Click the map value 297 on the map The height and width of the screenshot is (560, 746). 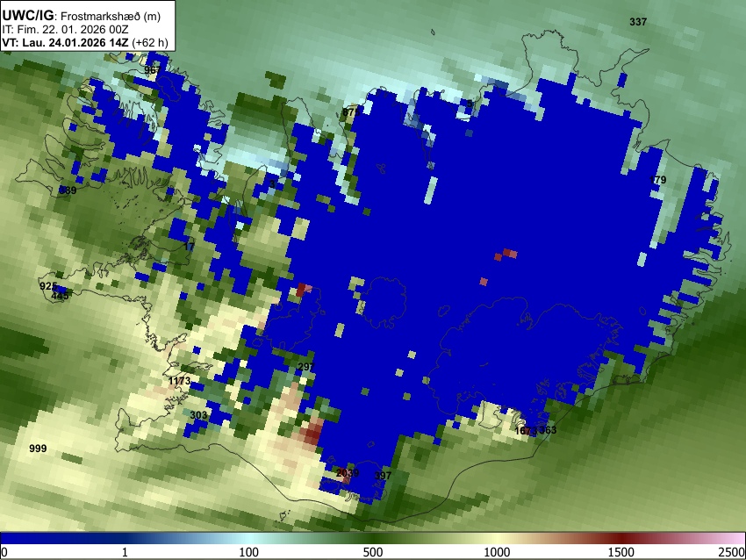tap(306, 367)
